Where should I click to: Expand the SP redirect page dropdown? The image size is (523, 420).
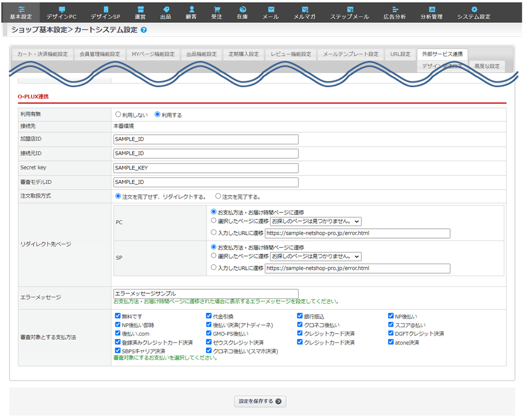click(315, 256)
